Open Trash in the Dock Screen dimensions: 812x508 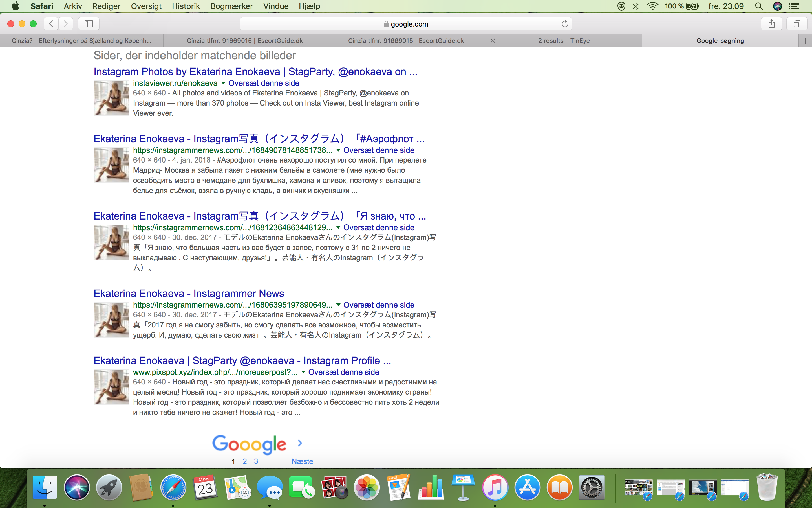767,487
